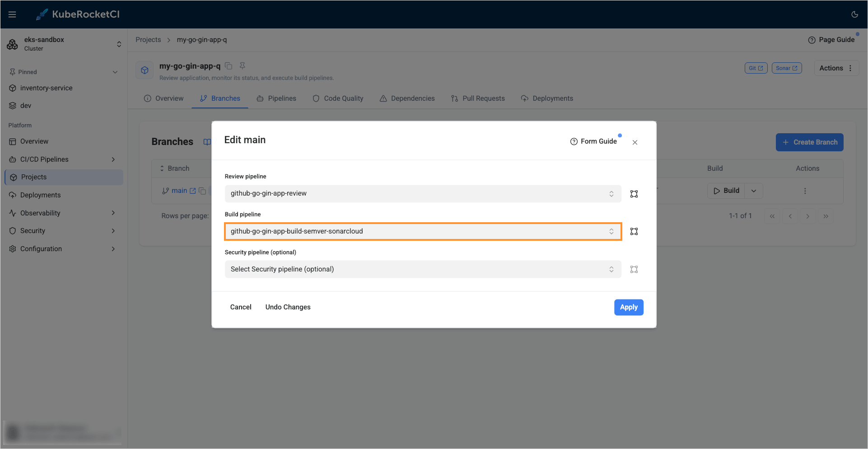
Task: Open the Pull Requests tab
Action: [483, 98]
